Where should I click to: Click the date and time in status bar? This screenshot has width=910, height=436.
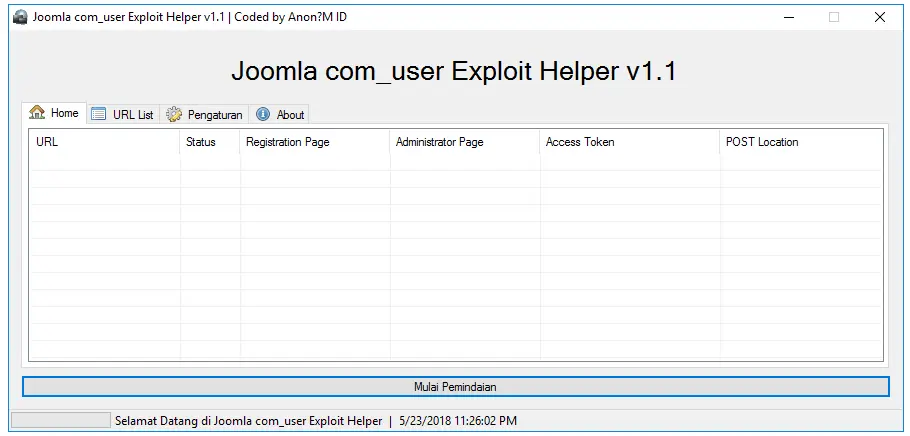pos(458,421)
